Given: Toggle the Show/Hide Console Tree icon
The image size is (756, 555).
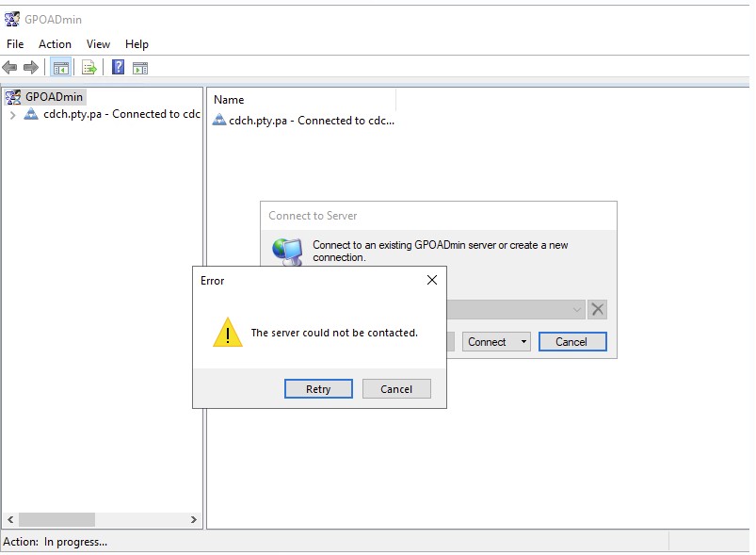Looking at the screenshot, I should pos(60,67).
